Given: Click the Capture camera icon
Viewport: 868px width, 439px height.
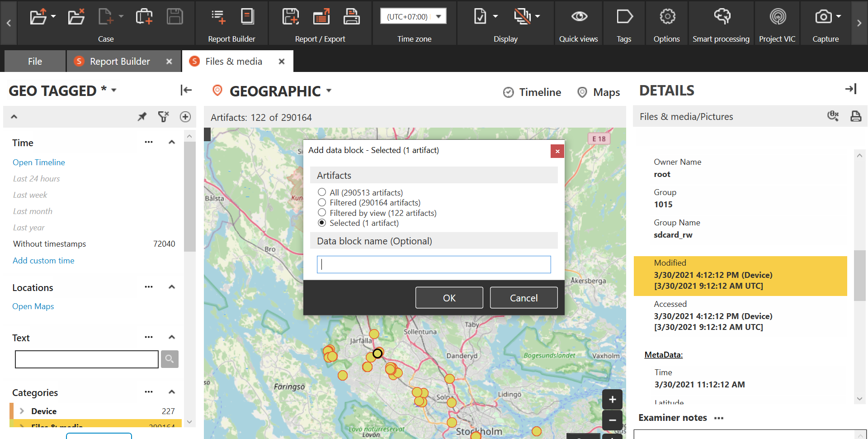Looking at the screenshot, I should pos(824,16).
